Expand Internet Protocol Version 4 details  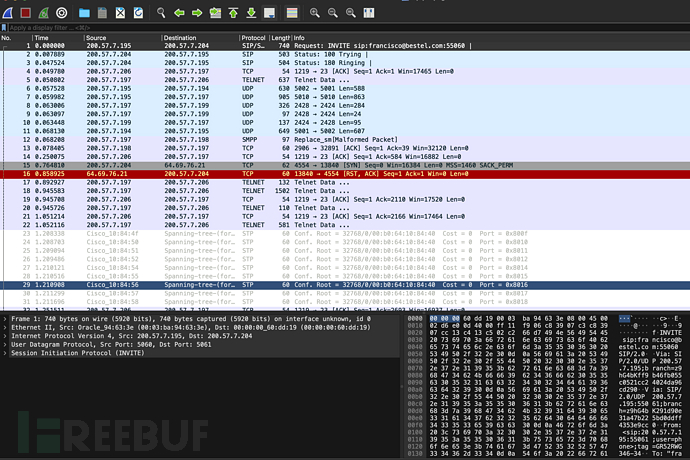(x=5, y=336)
